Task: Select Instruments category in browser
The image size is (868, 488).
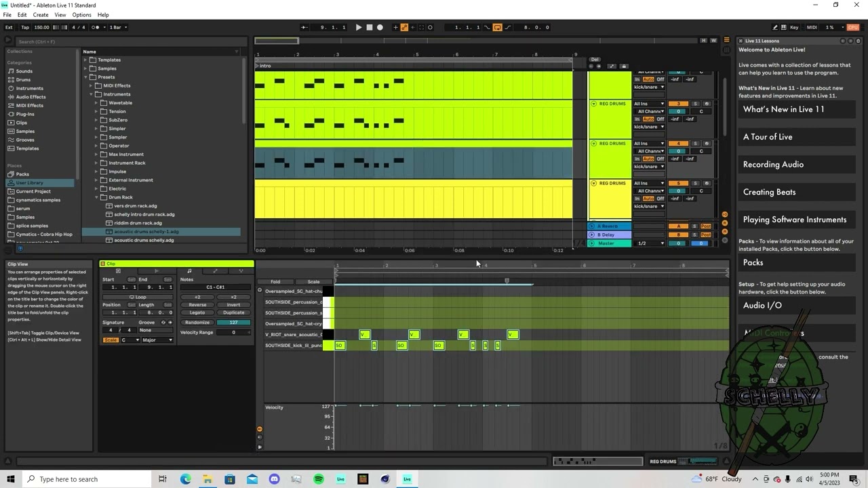Action: [x=30, y=88]
